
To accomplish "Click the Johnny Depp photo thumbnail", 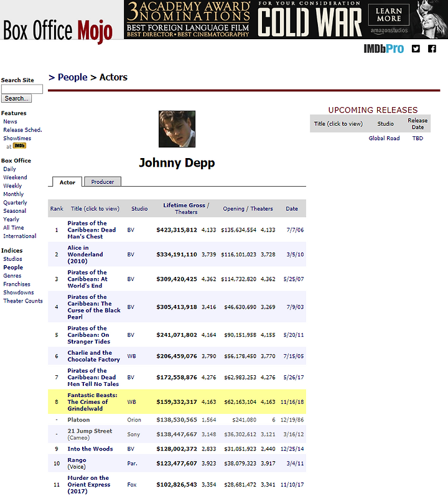I will 177,129.
